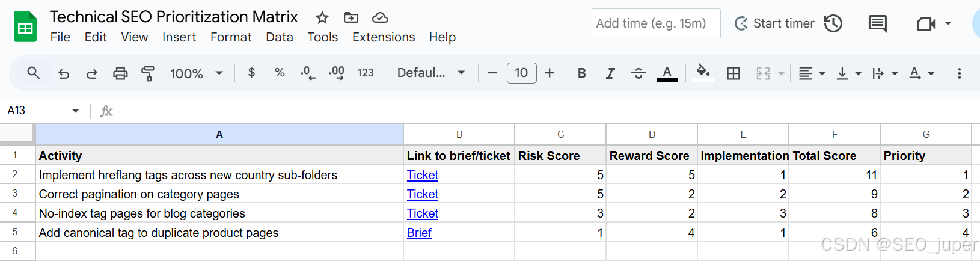
Task: Increase font size with plus button
Action: point(550,73)
